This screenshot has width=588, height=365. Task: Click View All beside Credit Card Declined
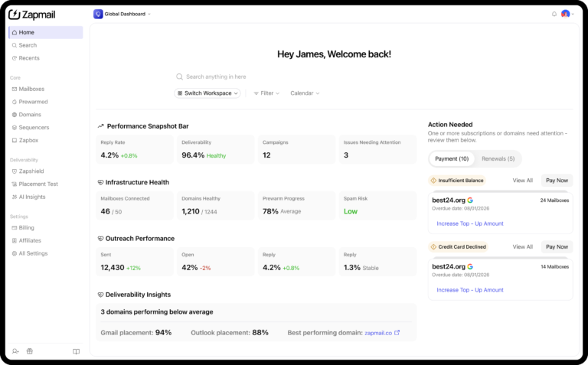(x=523, y=247)
